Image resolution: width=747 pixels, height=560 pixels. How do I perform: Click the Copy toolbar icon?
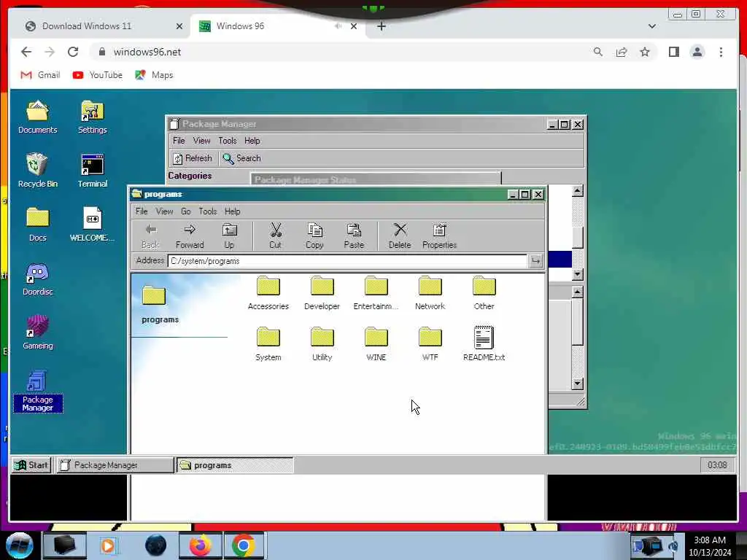(314, 237)
